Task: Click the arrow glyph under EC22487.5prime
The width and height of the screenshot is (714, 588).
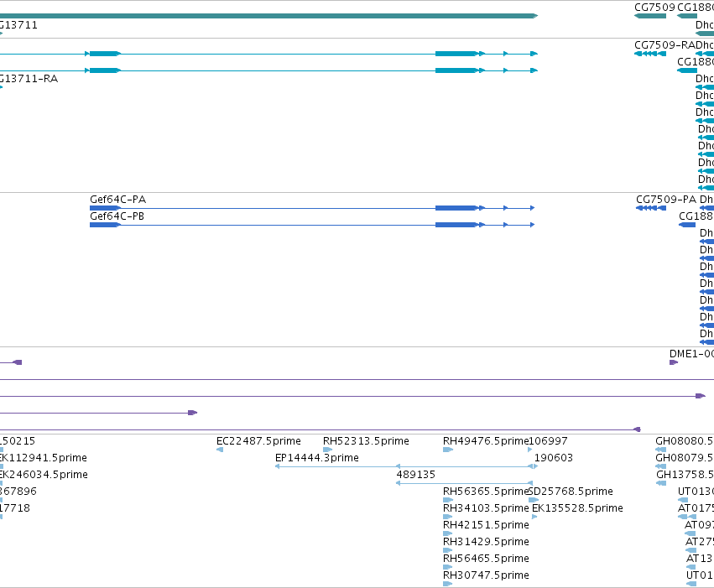Action: coord(220,450)
